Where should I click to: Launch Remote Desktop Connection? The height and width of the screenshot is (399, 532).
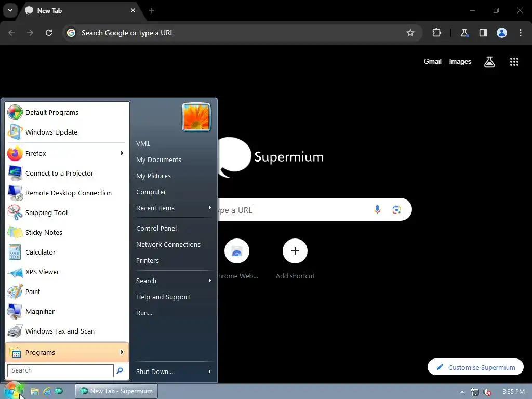point(67,193)
